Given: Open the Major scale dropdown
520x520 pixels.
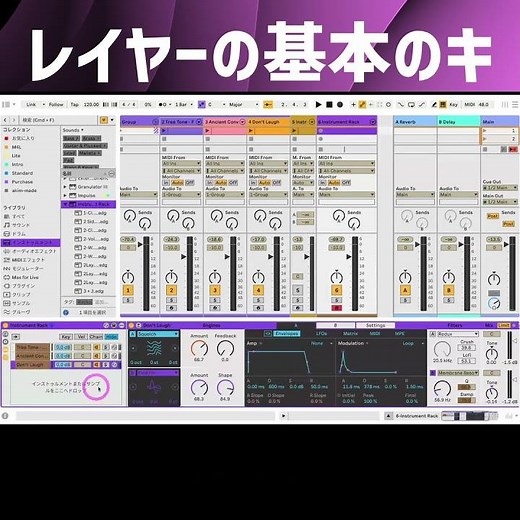Looking at the screenshot, I should click(243, 105).
